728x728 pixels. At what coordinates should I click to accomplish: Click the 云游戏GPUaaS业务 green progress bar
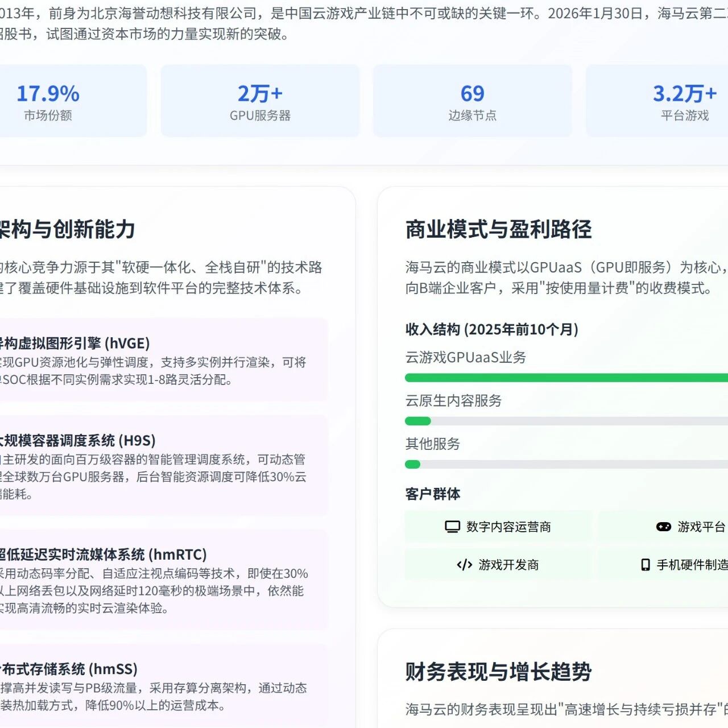pos(566,378)
